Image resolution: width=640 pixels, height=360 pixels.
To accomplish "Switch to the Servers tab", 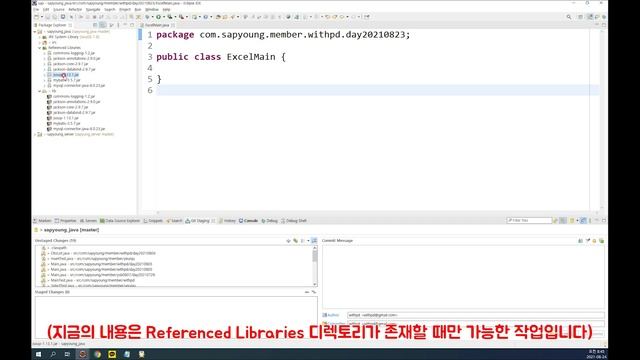I will [x=89, y=221].
